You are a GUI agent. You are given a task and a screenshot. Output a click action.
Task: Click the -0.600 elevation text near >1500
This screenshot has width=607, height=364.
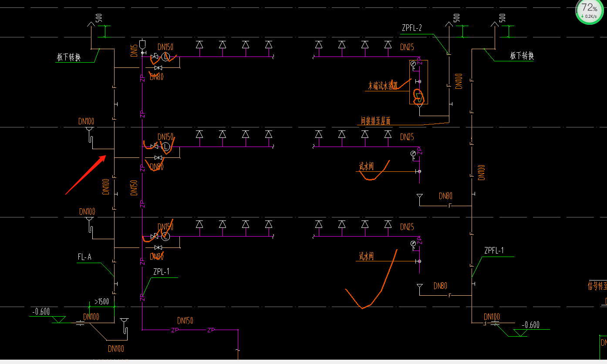[x=41, y=311]
